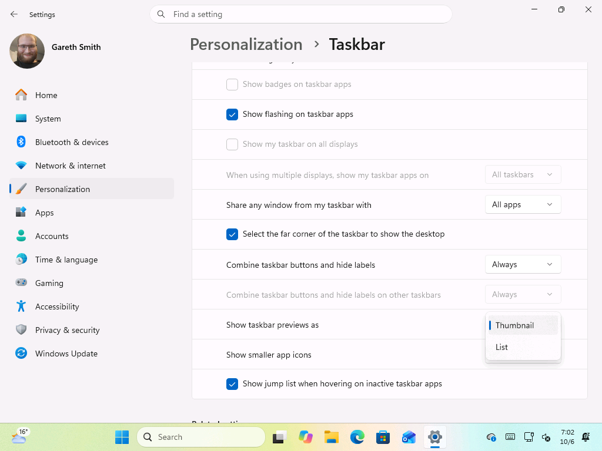The image size is (602, 451).
Task: Launch Microsoft Edge from the taskbar
Action: (357, 437)
